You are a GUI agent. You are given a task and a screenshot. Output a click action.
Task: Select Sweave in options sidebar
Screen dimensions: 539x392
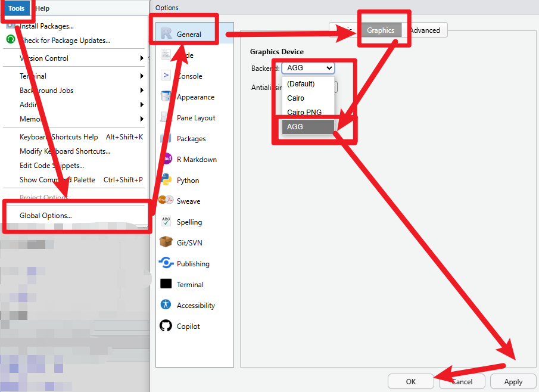pos(188,201)
